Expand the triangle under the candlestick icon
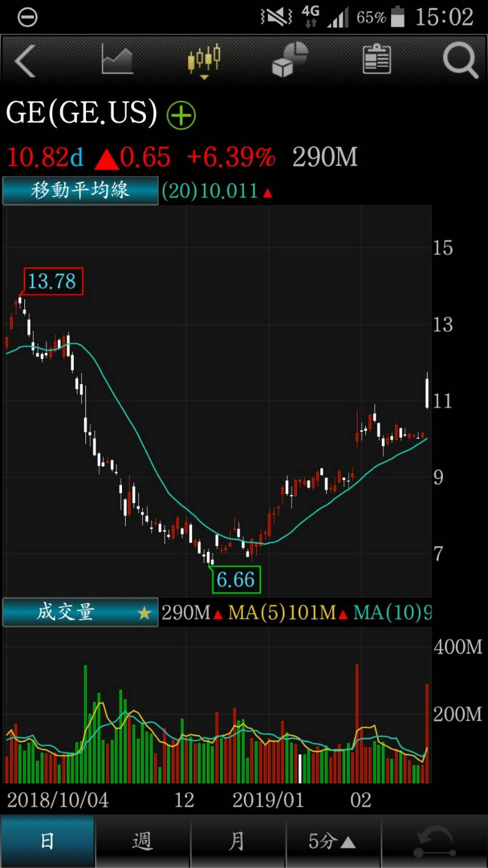 click(204, 77)
